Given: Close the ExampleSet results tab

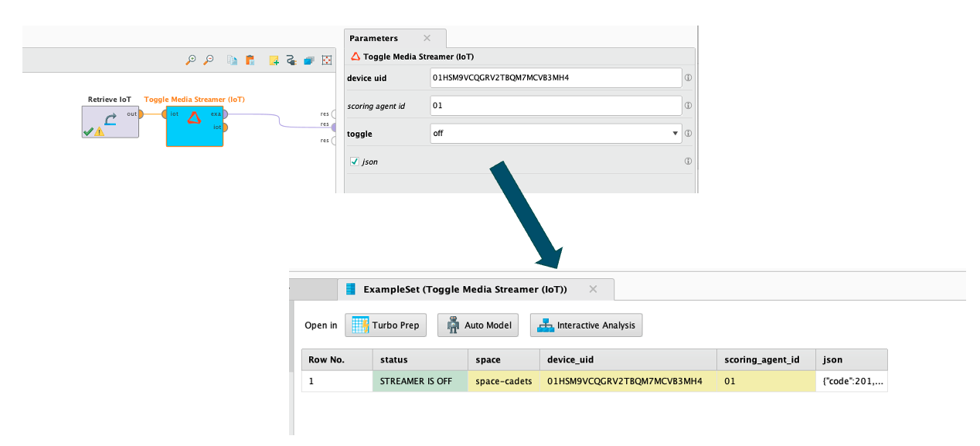Looking at the screenshot, I should 593,289.
